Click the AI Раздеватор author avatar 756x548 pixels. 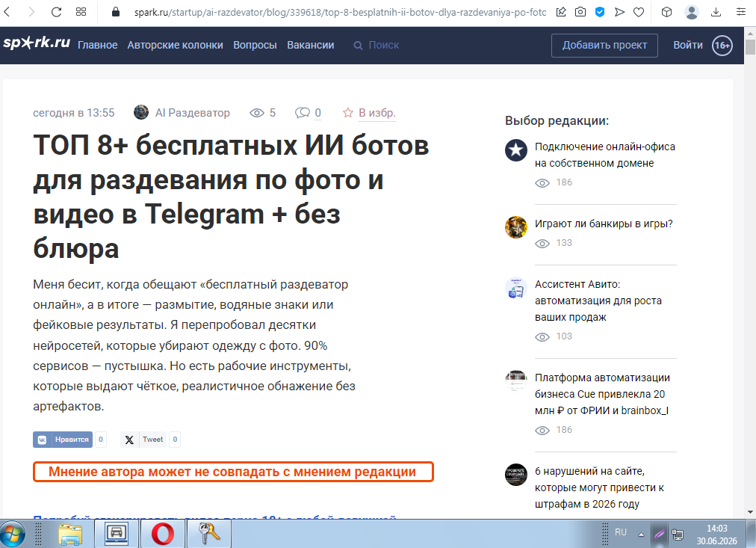pos(140,112)
